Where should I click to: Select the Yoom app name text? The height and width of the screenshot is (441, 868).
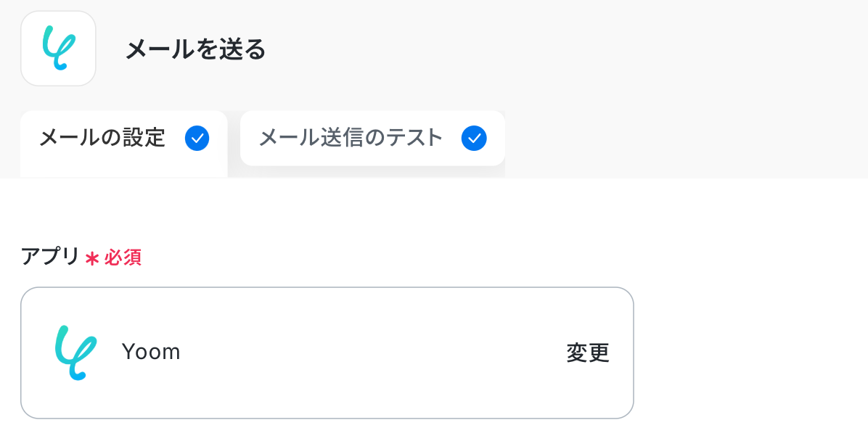pyautogui.click(x=151, y=352)
